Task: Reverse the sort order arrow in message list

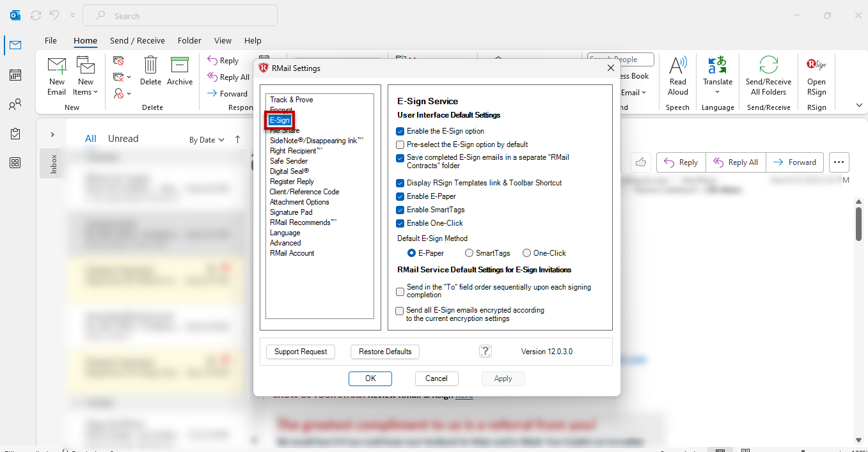Action: click(238, 139)
